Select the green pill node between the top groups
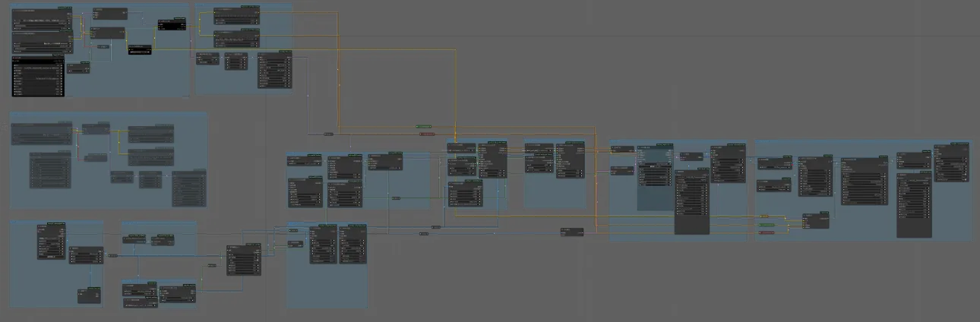 pos(423,127)
